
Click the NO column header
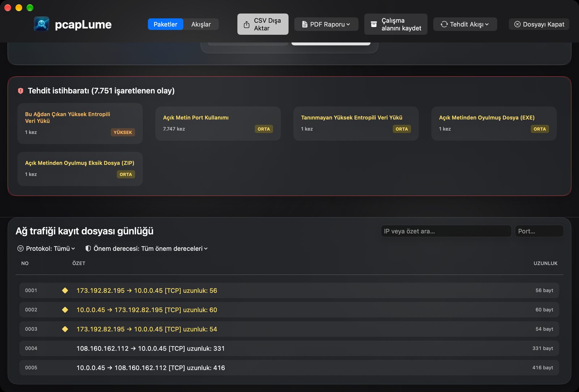tap(25, 264)
